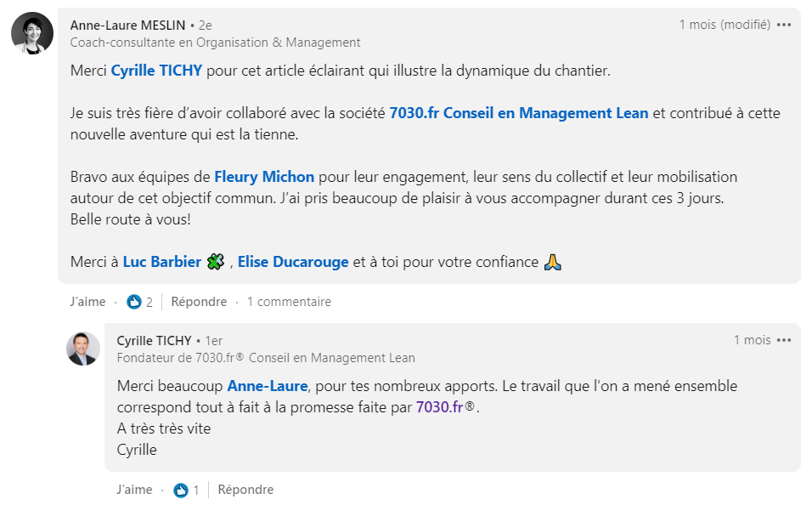Open options menu on Anne-Laure's comment

pyautogui.click(x=783, y=25)
